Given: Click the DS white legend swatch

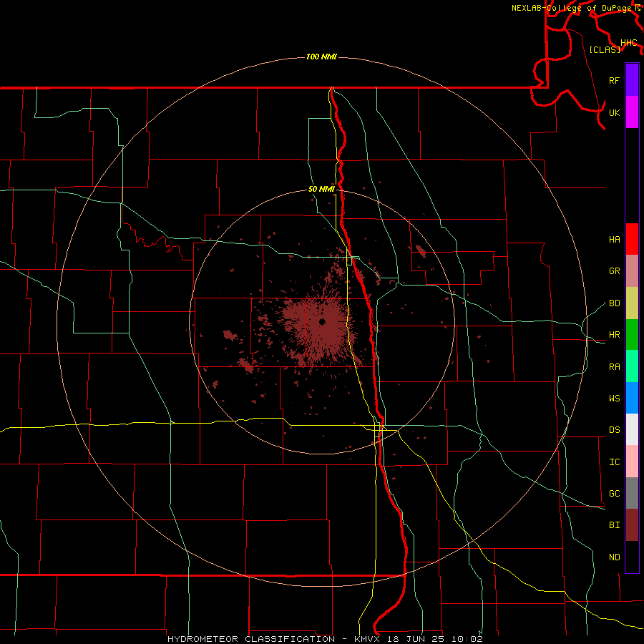Looking at the screenshot, I should (632, 429).
